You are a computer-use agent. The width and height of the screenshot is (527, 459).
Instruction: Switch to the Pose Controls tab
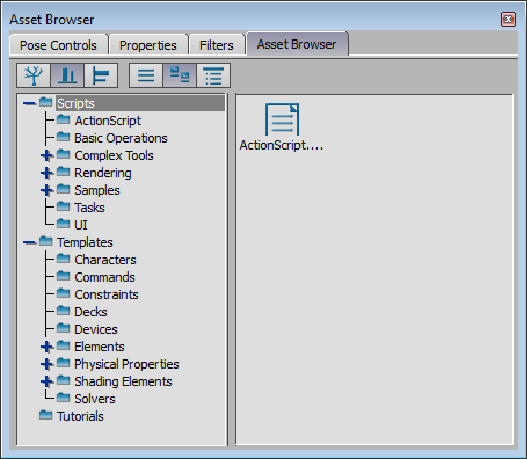click(x=58, y=45)
